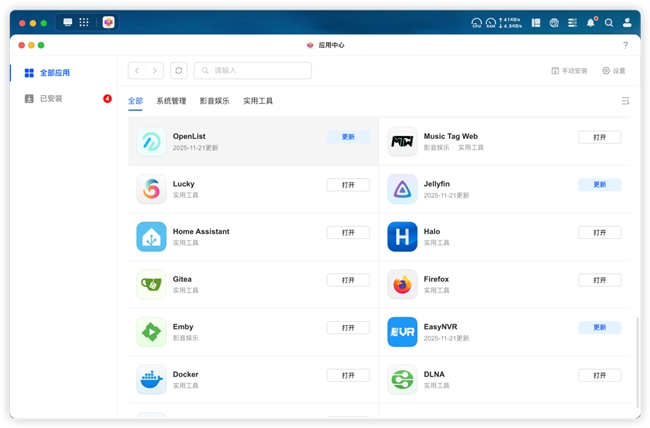Image resolution: width=650 pixels, height=428 pixels.
Task: Click the Firefox app icon
Action: tap(402, 285)
